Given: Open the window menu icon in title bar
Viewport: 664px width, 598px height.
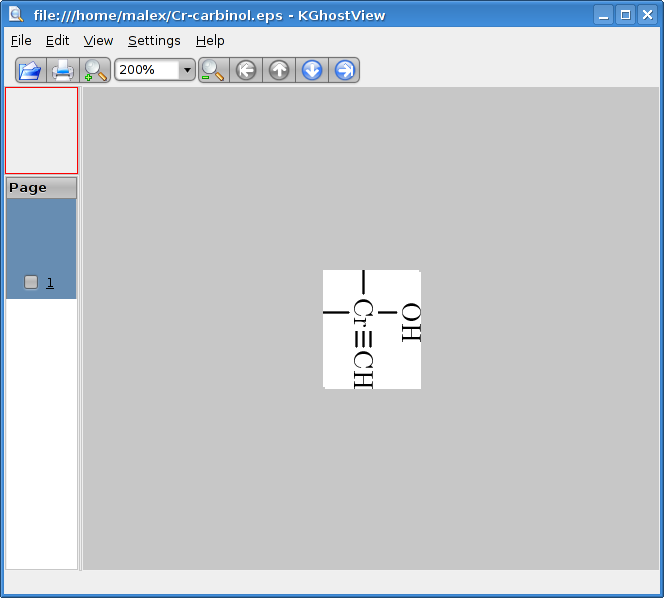Looking at the screenshot, I should click(x=15, y=14).
